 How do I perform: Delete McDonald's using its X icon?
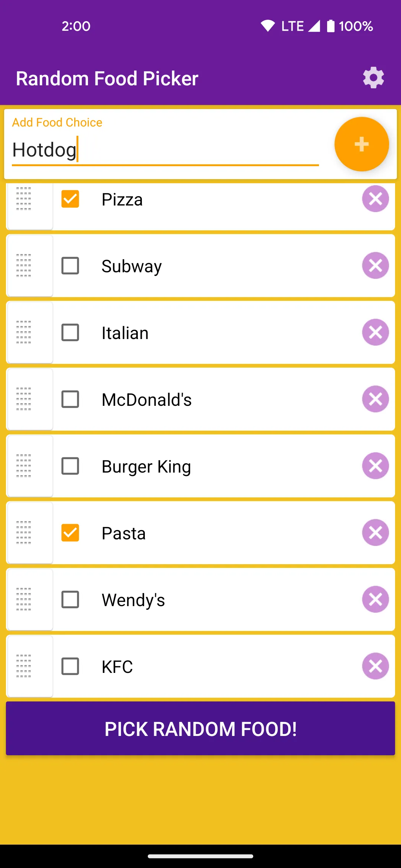tap(375, 399)
